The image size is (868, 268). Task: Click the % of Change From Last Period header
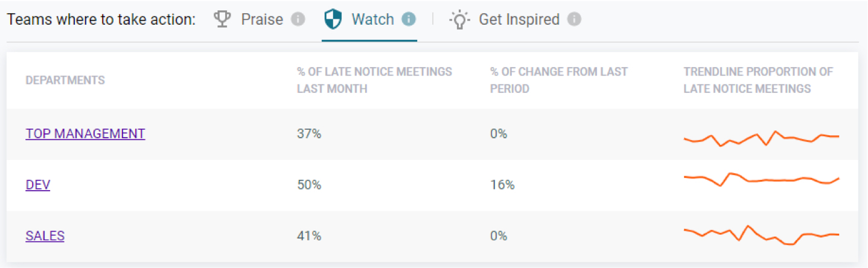pyautogui.click(x=559, y=80)
